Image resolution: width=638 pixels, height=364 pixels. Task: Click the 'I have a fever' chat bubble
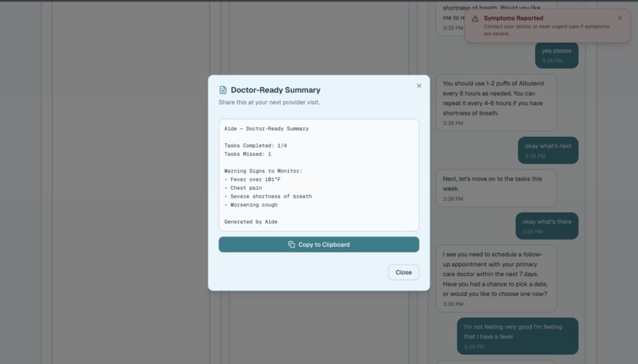[518, 336]
